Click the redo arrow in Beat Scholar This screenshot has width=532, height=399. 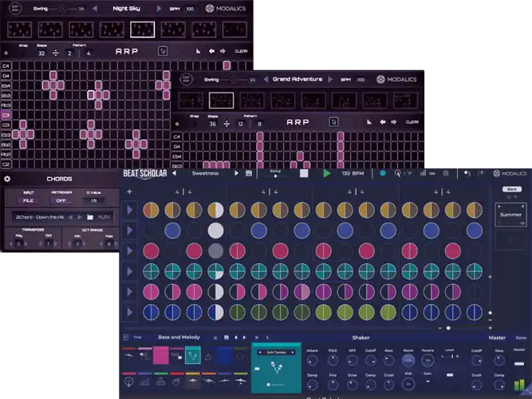click(x=480, y=173)
